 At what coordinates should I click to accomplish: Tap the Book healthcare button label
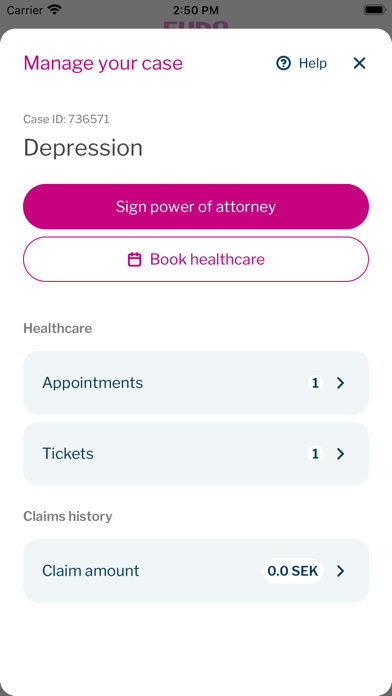[x=207, y=259]
